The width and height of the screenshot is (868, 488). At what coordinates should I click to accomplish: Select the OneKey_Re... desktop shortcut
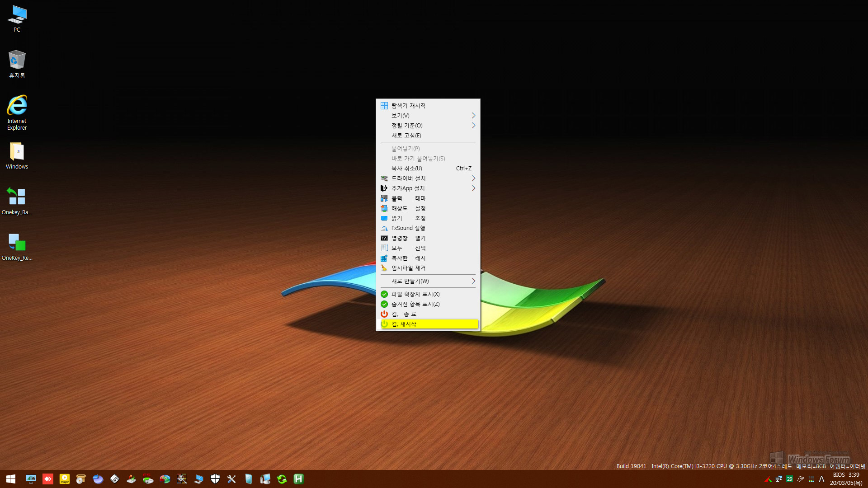(x=17, y=247)
